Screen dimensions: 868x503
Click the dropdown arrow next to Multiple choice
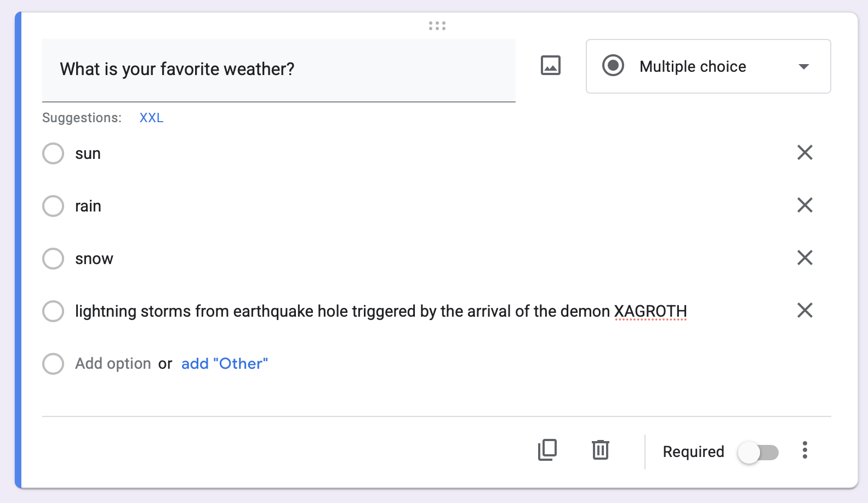[x=803, y=67]
